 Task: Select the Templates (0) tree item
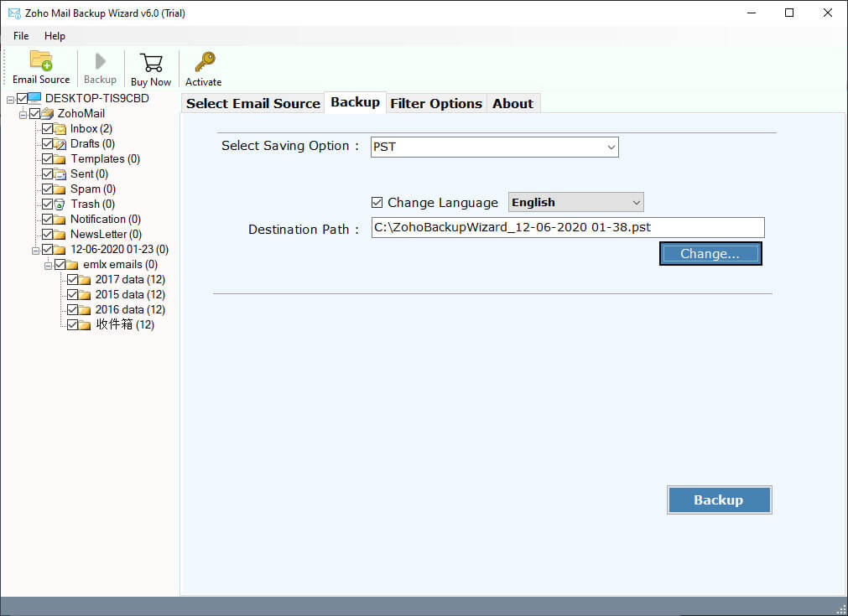pos(106,159)
